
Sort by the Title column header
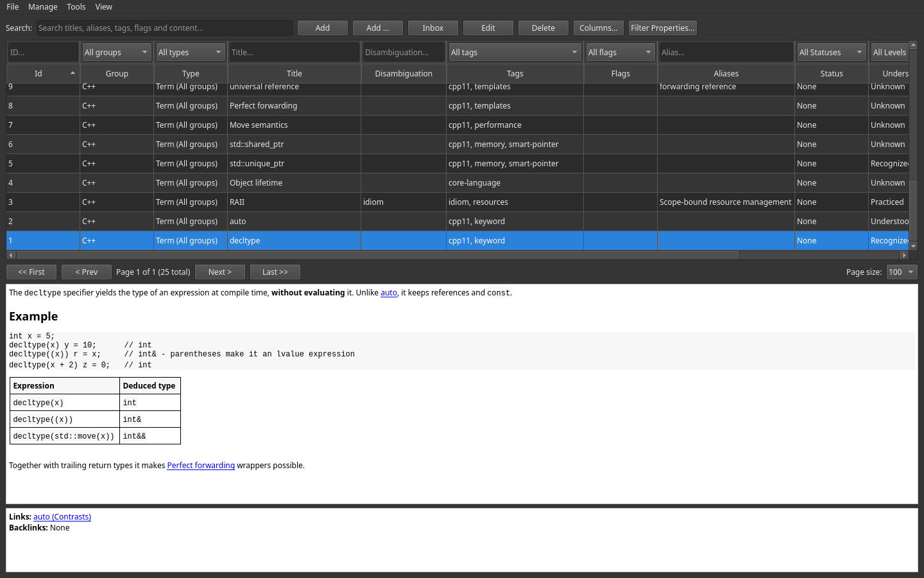[x=295, y=74]
